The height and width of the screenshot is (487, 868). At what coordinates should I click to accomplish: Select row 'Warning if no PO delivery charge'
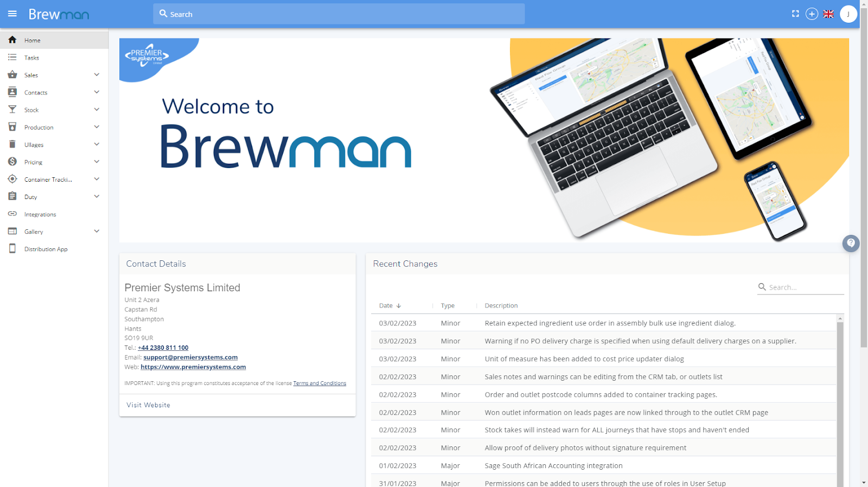604,341
